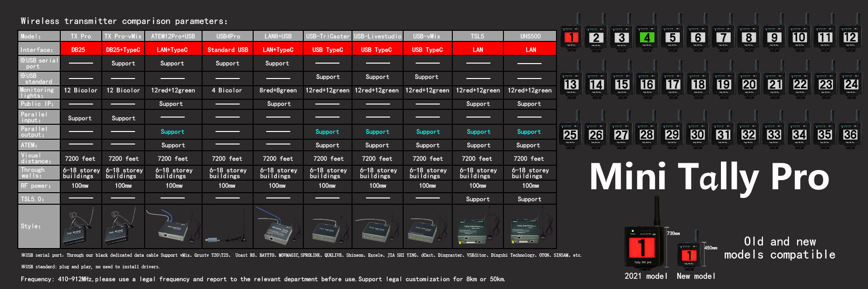Click the red Standard USB interface cell
This screenshot has height=289, width=868.
coord(228,50)
